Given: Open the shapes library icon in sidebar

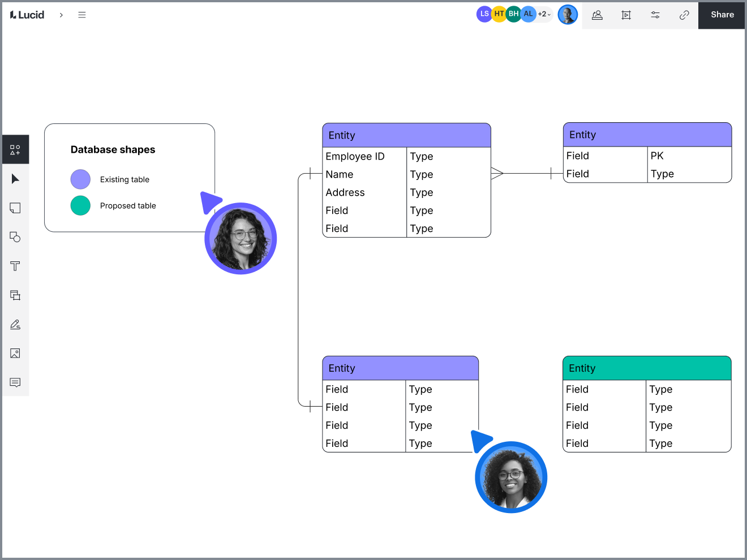Looking at the screenshot, I should coord(15,150).
